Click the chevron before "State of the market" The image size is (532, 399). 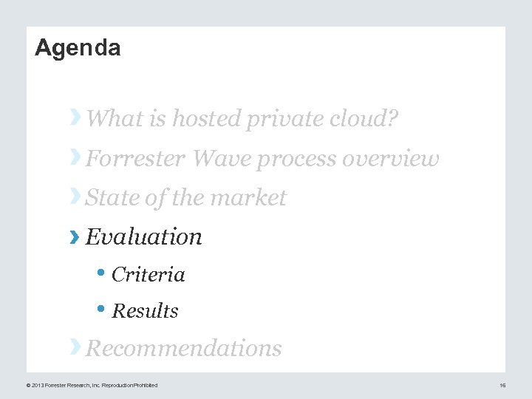point(75,196)
